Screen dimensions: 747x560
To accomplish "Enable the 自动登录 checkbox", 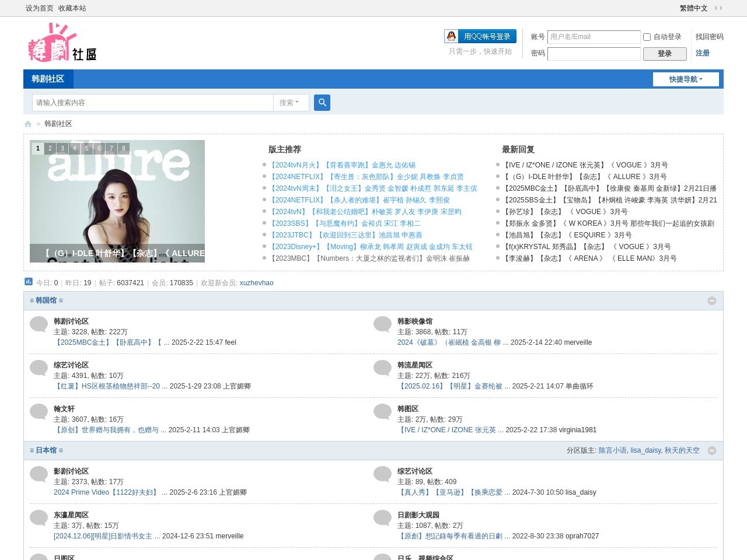I will pos(647,37).
